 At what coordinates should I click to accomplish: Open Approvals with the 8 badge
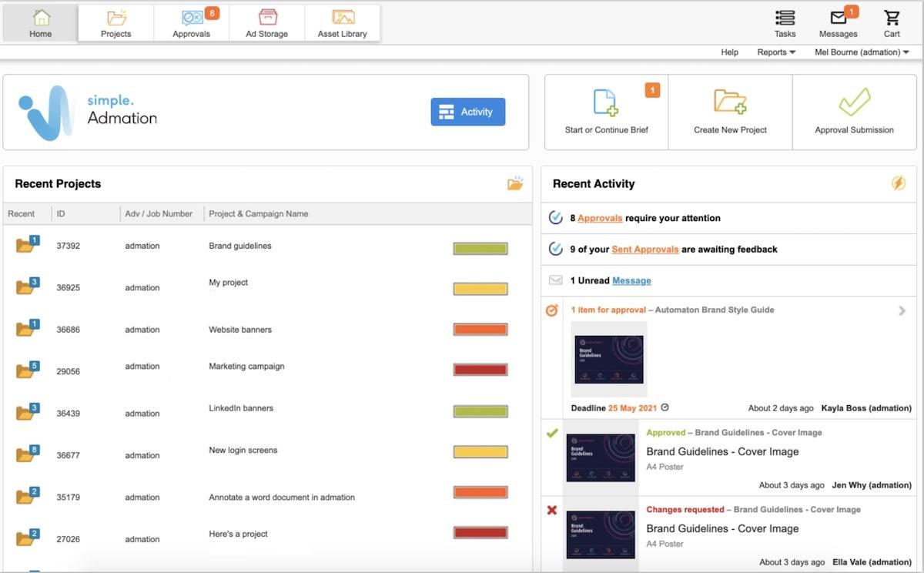click(192, 18)
